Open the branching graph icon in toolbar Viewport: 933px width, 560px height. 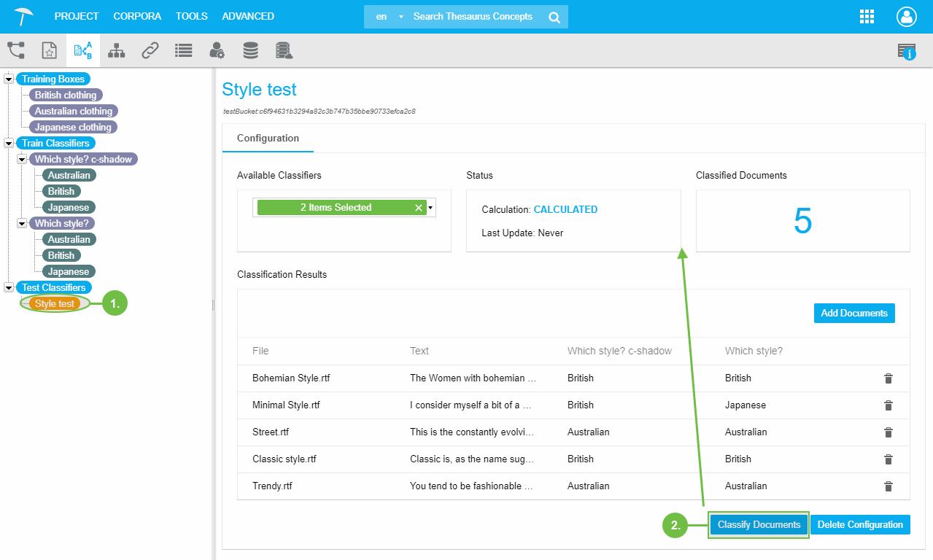coord(16,50)
